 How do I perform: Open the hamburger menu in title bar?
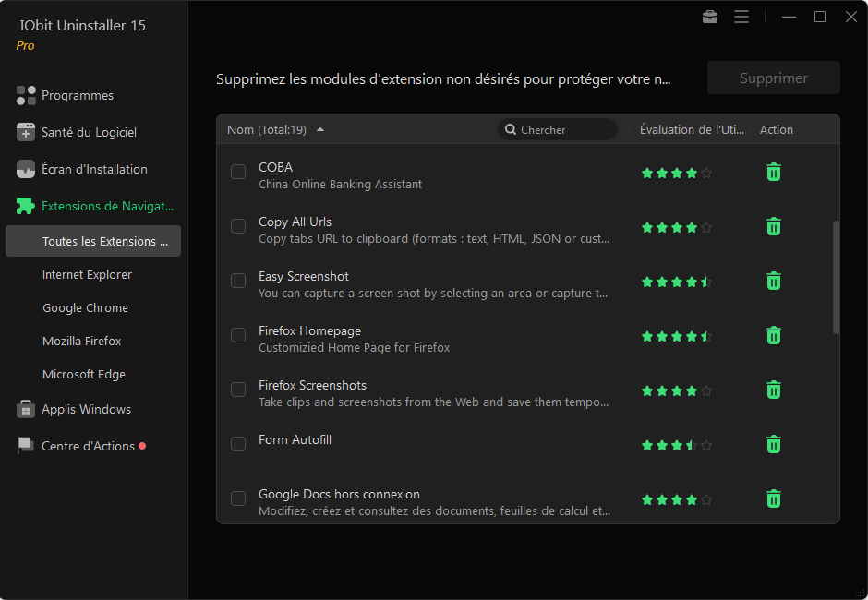(x=741, y=17)
